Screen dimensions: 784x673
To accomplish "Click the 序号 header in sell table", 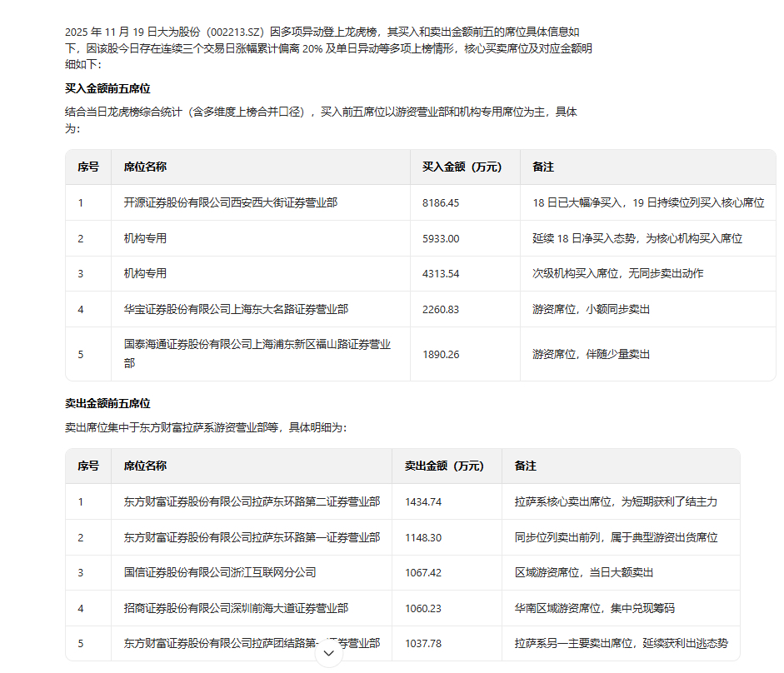I will [x=88, y=466].
